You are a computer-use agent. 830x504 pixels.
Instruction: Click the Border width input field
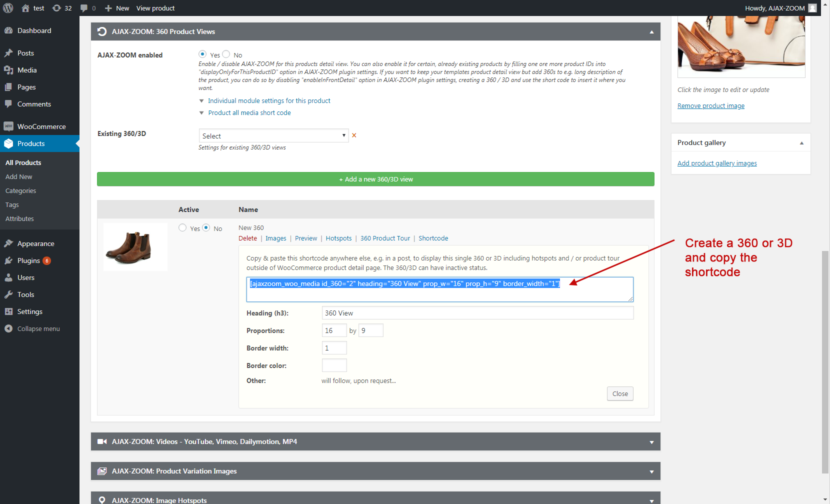tap(334, 348)
